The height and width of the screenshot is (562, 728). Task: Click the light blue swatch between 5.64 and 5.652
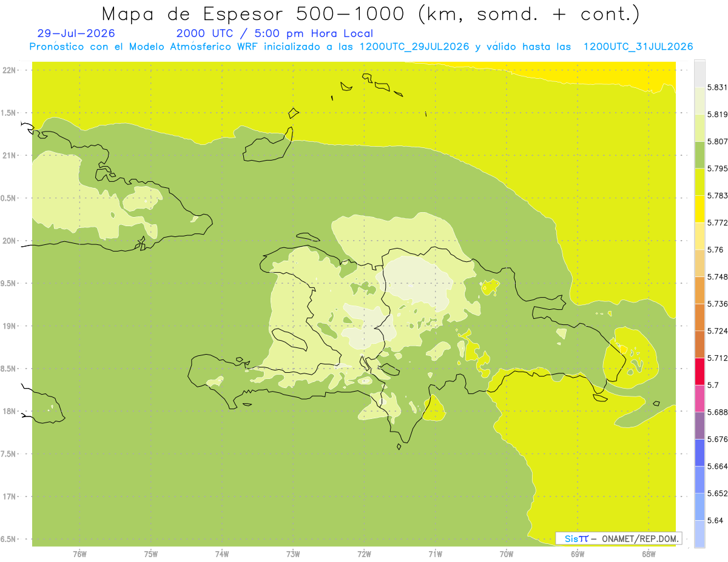(699, 506)
